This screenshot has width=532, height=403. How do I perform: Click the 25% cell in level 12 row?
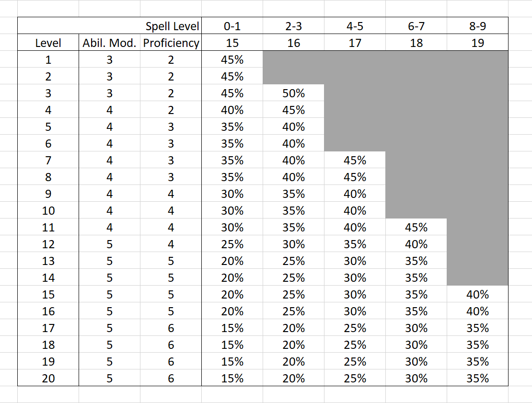pos(232,244)
